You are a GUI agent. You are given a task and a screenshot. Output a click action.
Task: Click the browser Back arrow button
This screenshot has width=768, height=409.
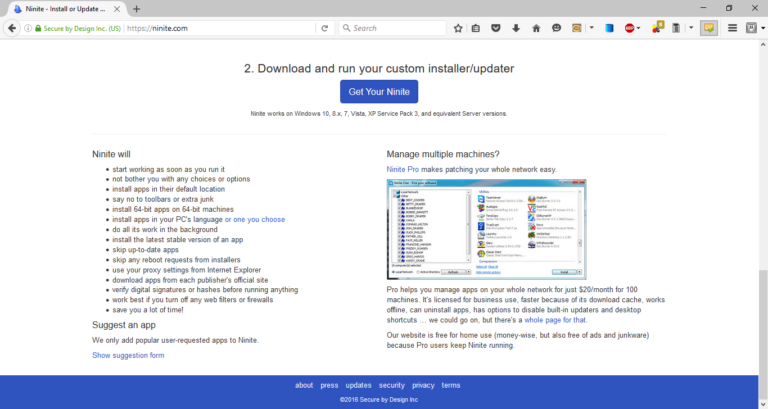tap(12, 28)
